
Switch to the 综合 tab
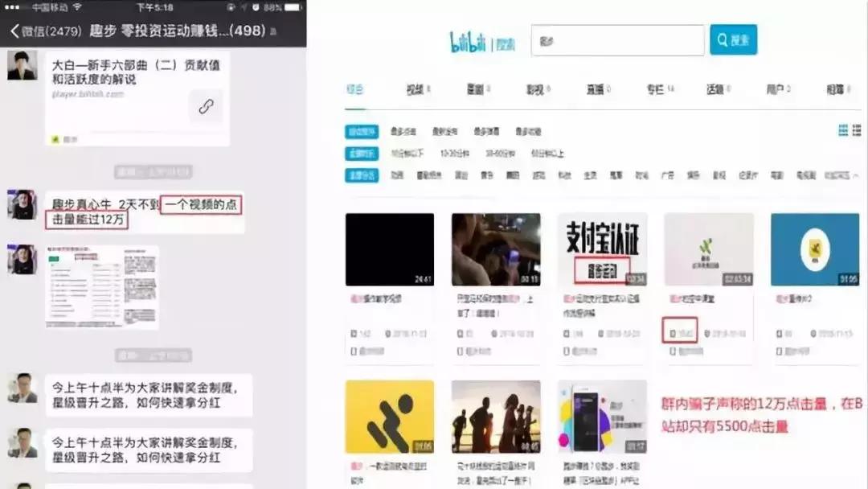pos(356,89)
